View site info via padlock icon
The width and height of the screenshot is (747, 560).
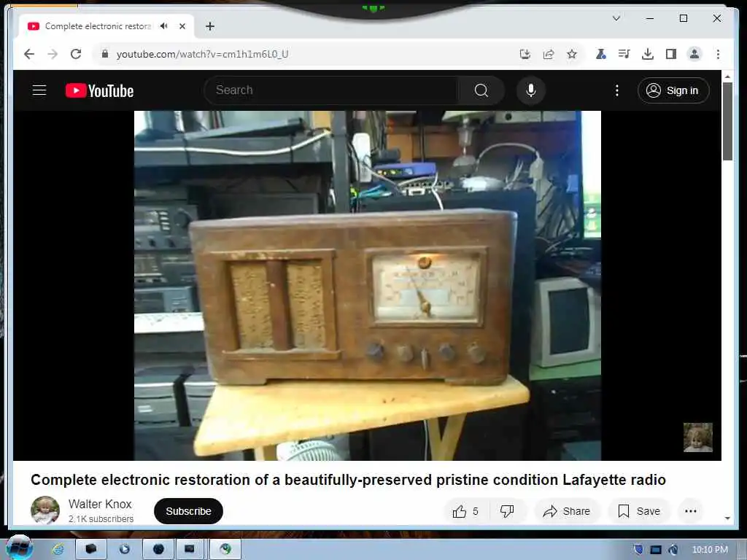pos(105,54)
